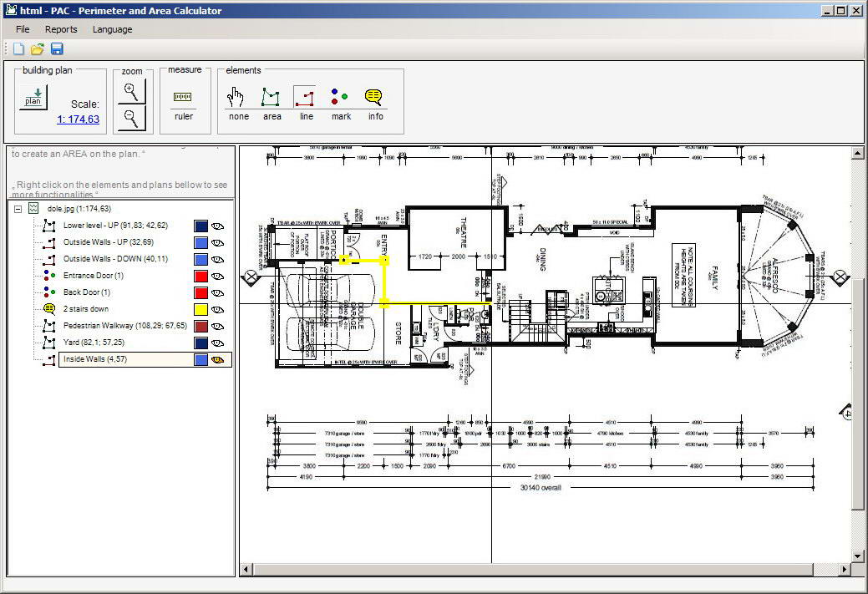Click the dole.jpg plan file icon
This screenshot has width=868, height=594.
tap(33, 209)
